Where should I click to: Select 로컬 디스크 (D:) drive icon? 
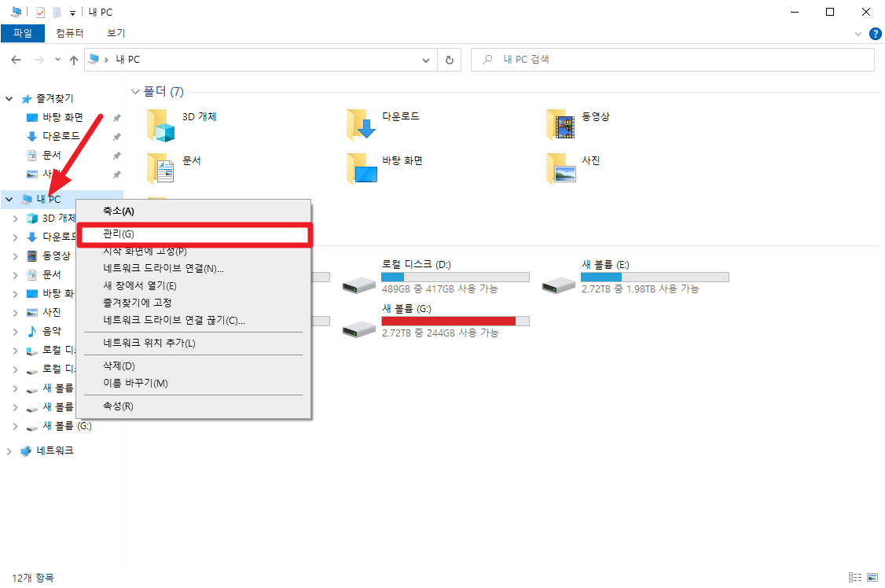coord(358,285)
